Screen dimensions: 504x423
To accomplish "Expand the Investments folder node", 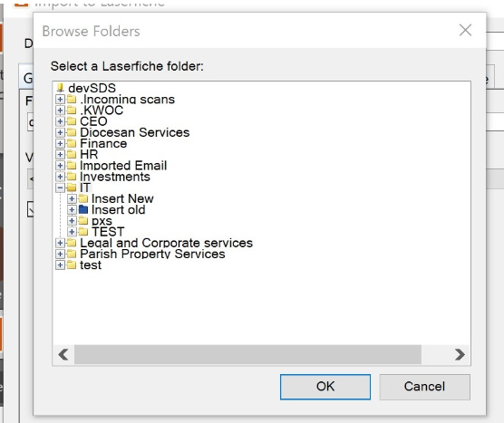I will click(x=60, y=177).
